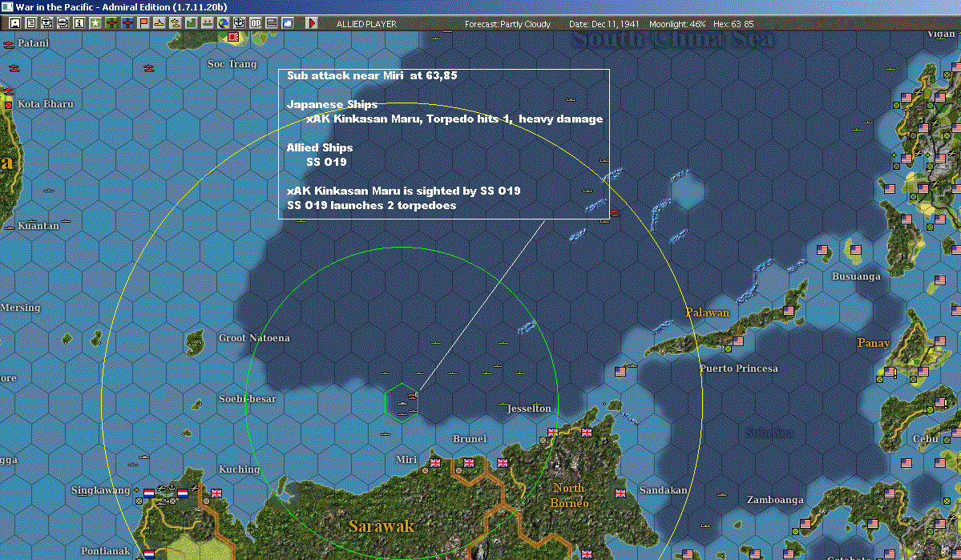Viewport: 961px width, 560px height.
Task: Click the green industry shape toolbar icon
Action: point(191,23)
